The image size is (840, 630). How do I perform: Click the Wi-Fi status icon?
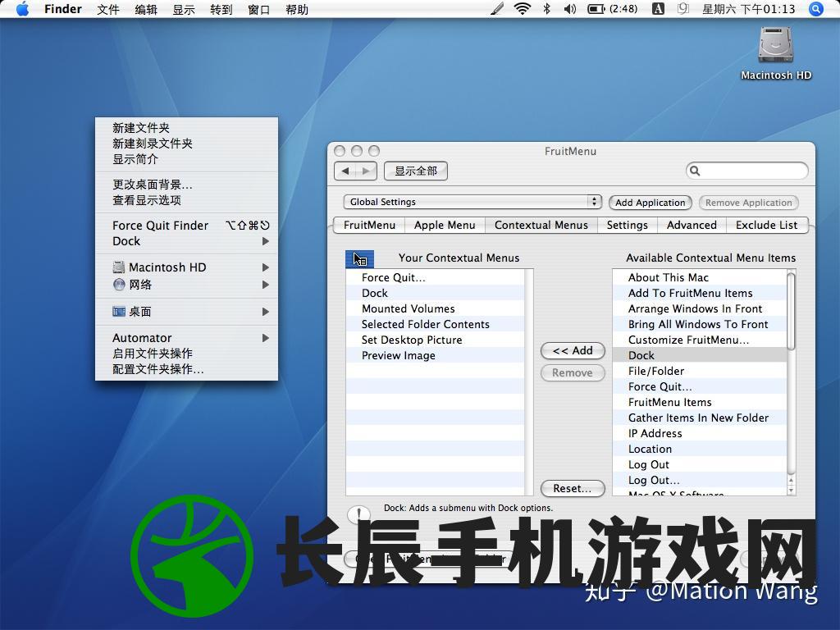(x=523, y=8)
